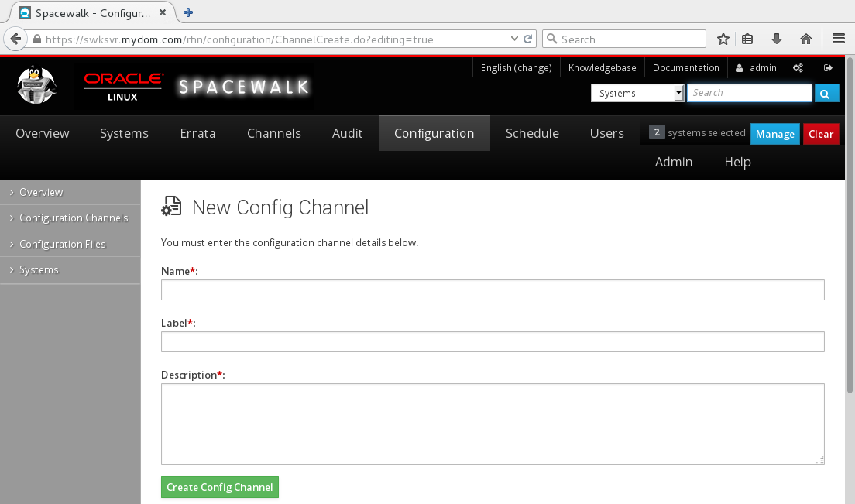Open URL history dropdown arrow
The image size is (855, 504).
pos(514,39)
